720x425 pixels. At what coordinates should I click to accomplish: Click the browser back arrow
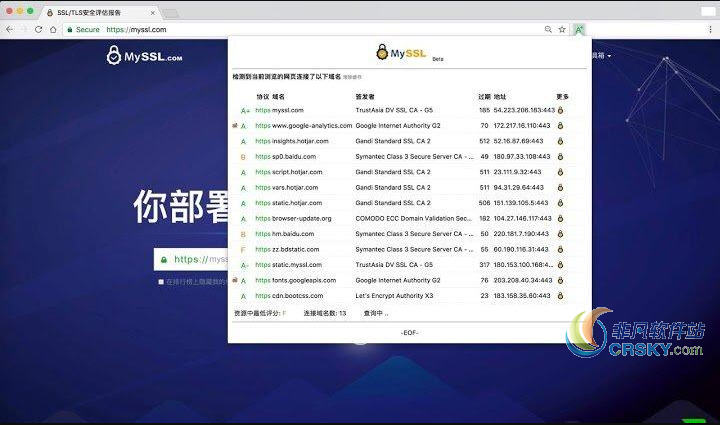tap(10, 29)
